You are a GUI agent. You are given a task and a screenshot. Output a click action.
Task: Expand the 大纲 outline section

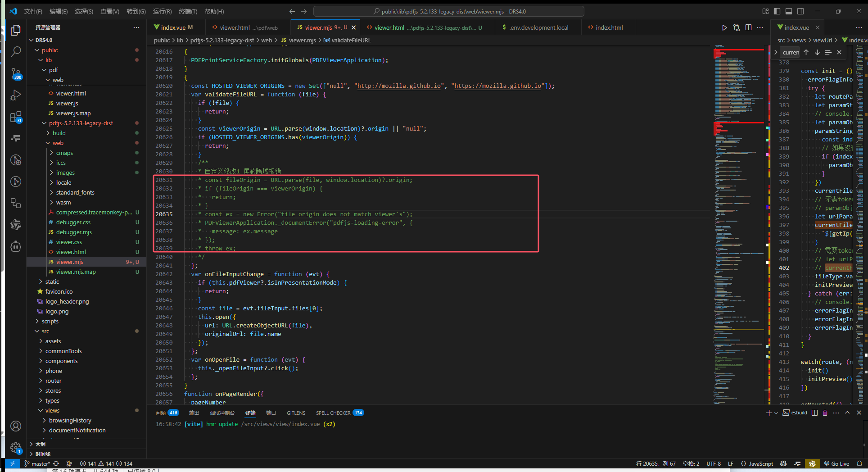click(86, 444)
